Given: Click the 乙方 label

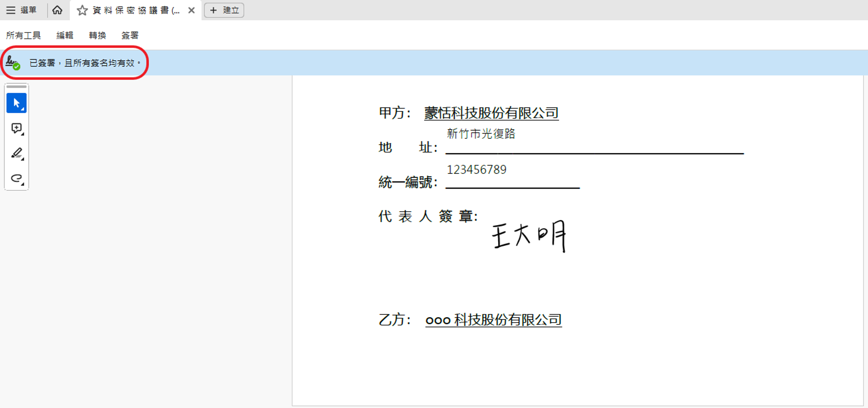Looking at the screenshot, I should tap(395, 320).
